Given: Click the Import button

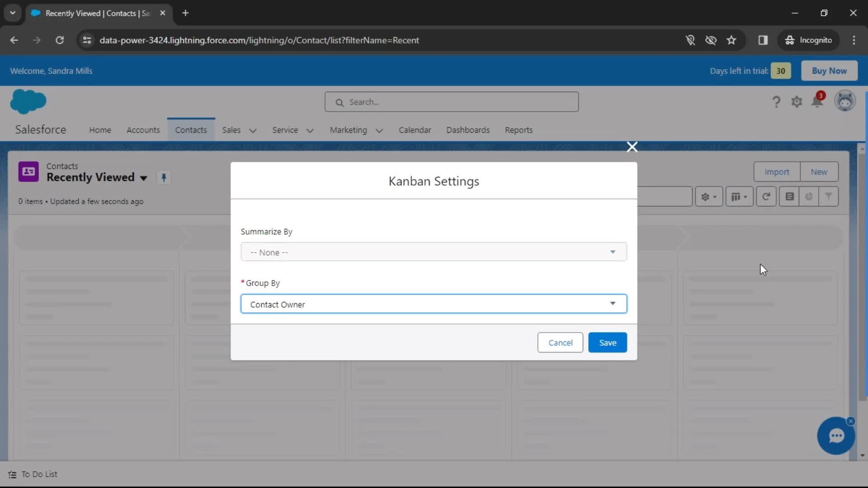Looking at the screenshot, I should click(x=777, y=172).
